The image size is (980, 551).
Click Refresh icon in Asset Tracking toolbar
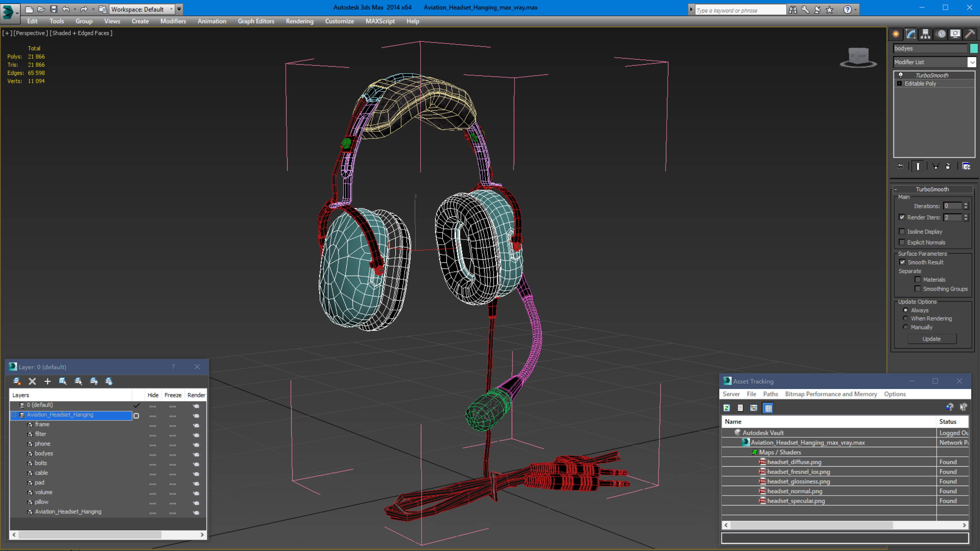pyautogui.click(x=726, y=407)
